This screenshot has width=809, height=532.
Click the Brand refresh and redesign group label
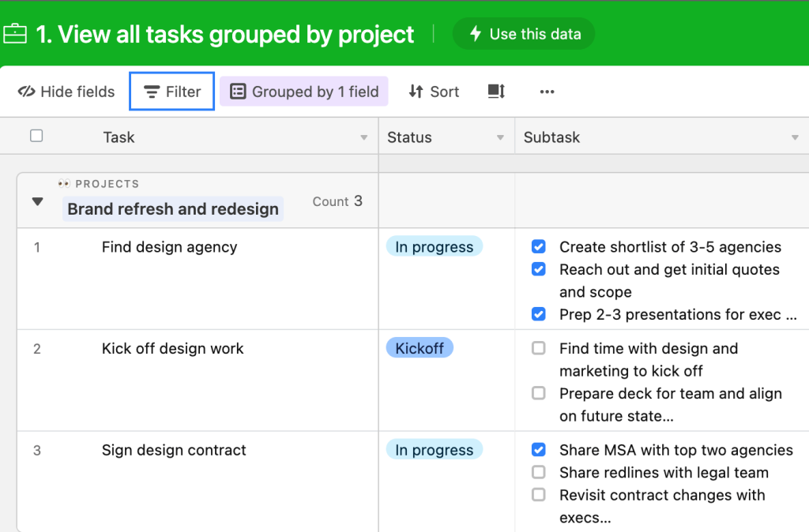(x=173, y=209)
